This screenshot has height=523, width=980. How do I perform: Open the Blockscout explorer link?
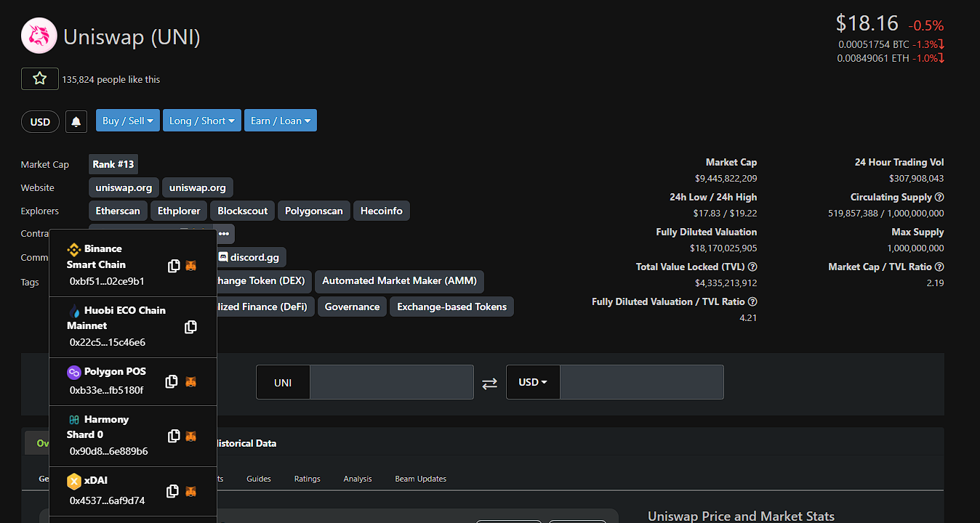click(243, 211)
